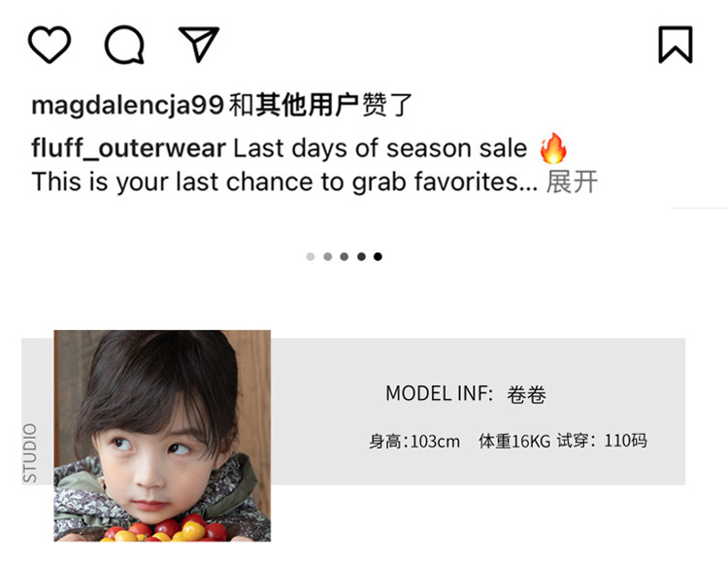Select the third carousel page dot
Image resolution: width=728 pixels, height=561 pixels.
344,256
